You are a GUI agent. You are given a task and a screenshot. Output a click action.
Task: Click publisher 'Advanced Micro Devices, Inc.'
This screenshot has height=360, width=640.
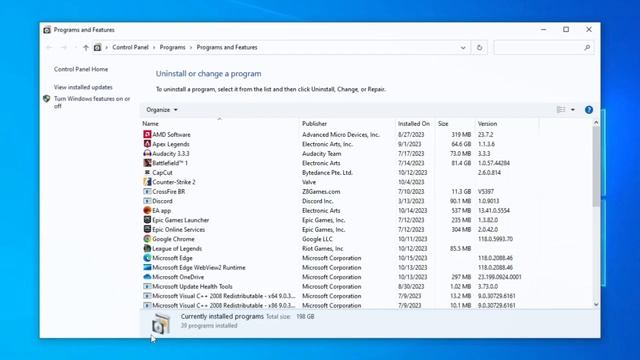coord(341,134)
